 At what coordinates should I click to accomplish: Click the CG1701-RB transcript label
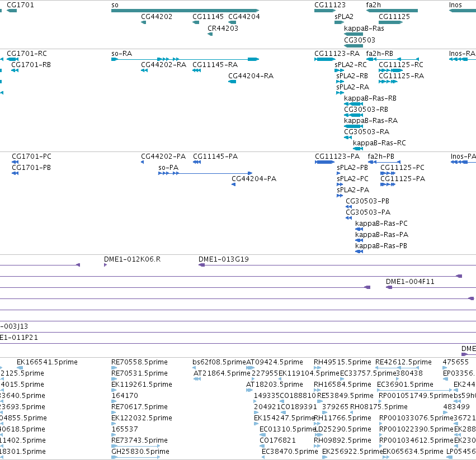point(31,65)
